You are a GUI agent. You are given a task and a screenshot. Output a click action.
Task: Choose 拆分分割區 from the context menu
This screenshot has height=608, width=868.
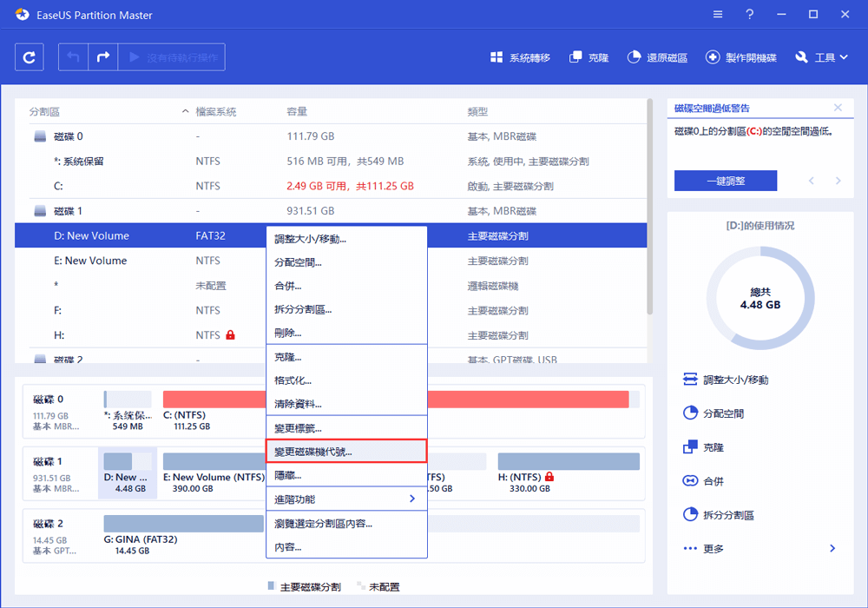(346, 309)
